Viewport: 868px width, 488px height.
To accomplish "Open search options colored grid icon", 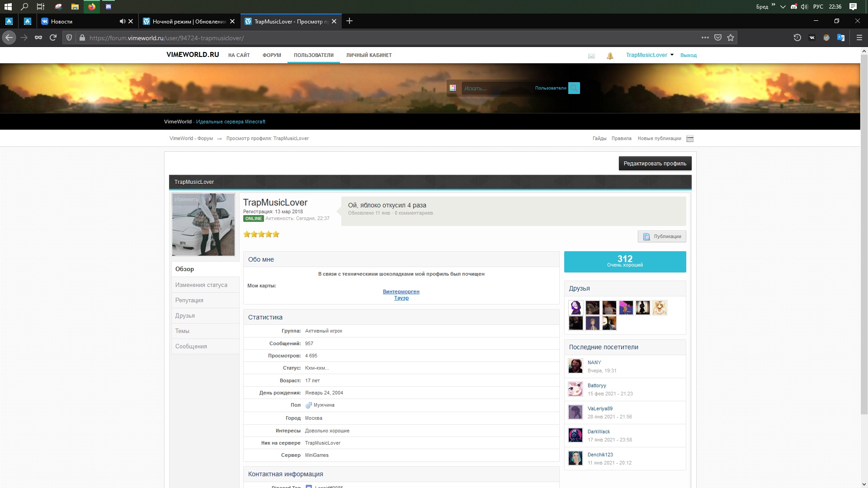I will 453,88.
